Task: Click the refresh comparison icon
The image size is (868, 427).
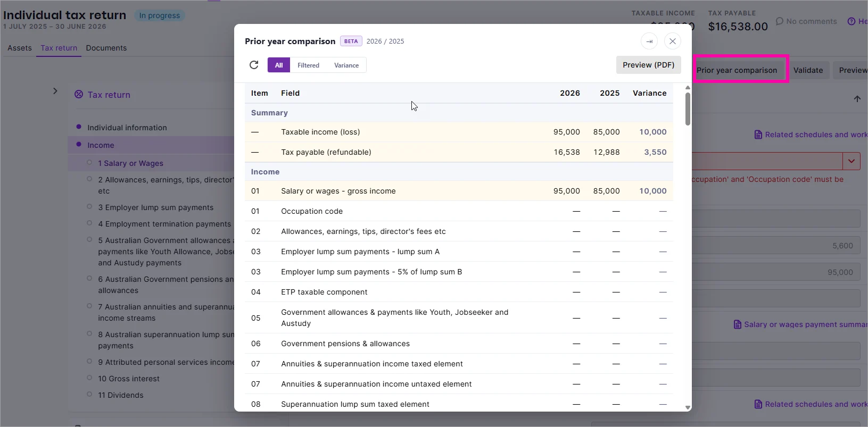Action: (254, 65)
